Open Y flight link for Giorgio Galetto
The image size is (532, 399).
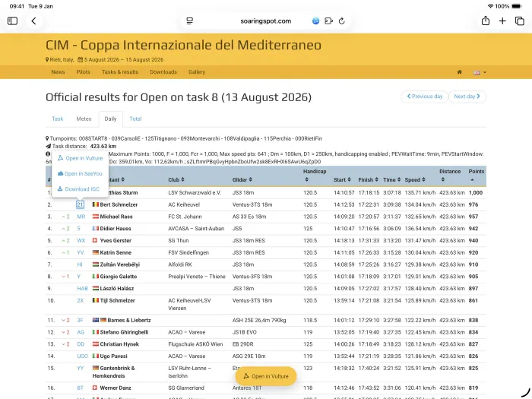(x=79, y=277)
